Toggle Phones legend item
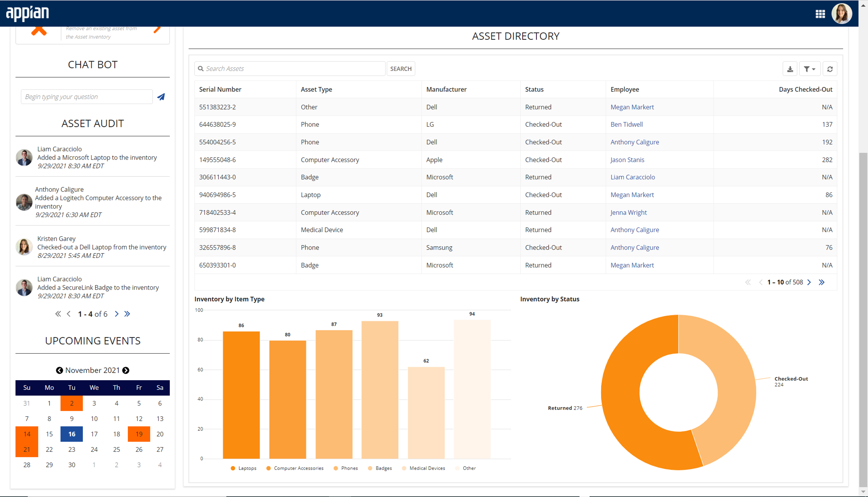This screenshot has width=868, height=497. click(345, 468)
